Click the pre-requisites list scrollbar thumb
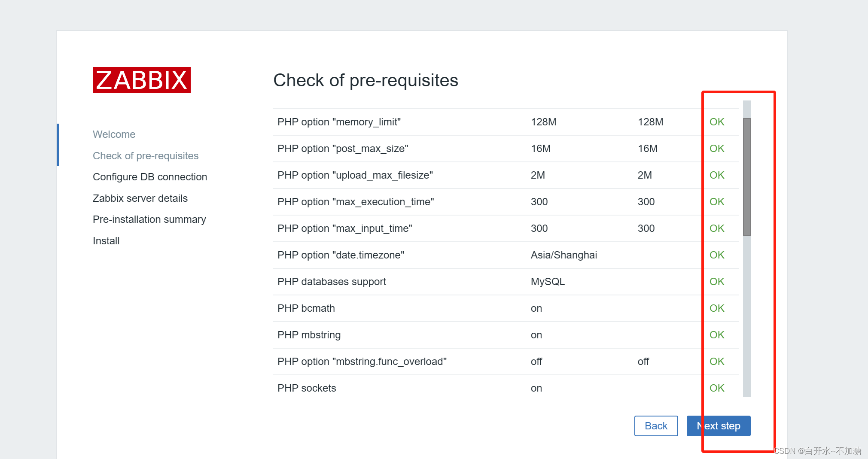 click(746, 177)
